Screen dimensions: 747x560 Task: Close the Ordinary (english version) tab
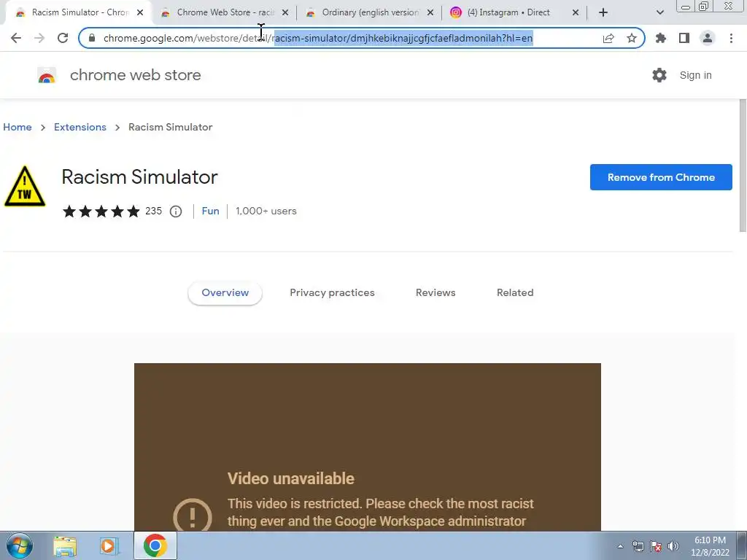point(430,13)
